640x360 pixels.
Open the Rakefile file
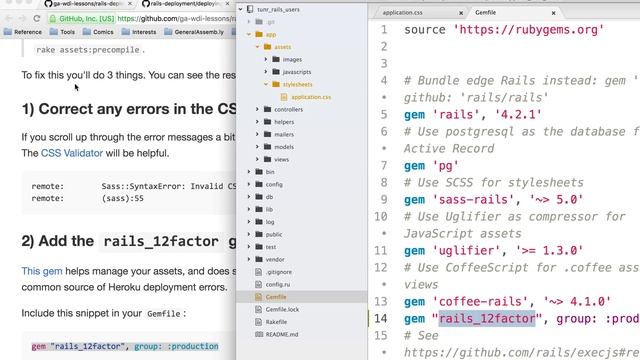tap(276, 322)
